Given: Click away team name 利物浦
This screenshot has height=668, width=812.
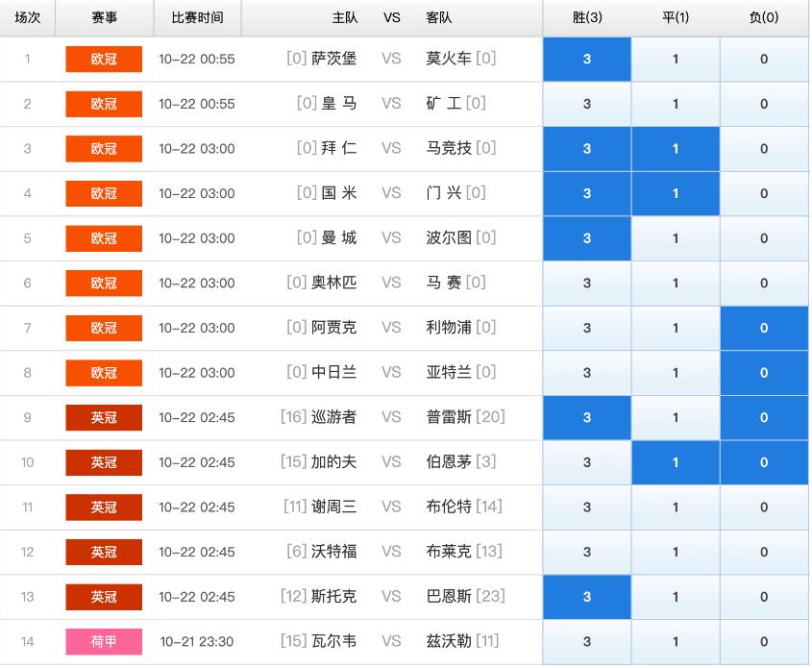Looking at the screenshot, I should click(449, 327).
